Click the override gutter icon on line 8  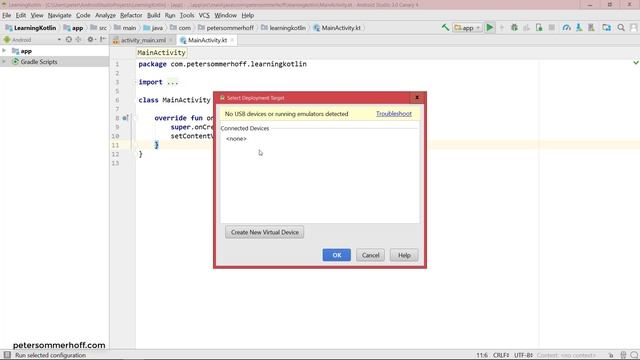pos(125,118)
